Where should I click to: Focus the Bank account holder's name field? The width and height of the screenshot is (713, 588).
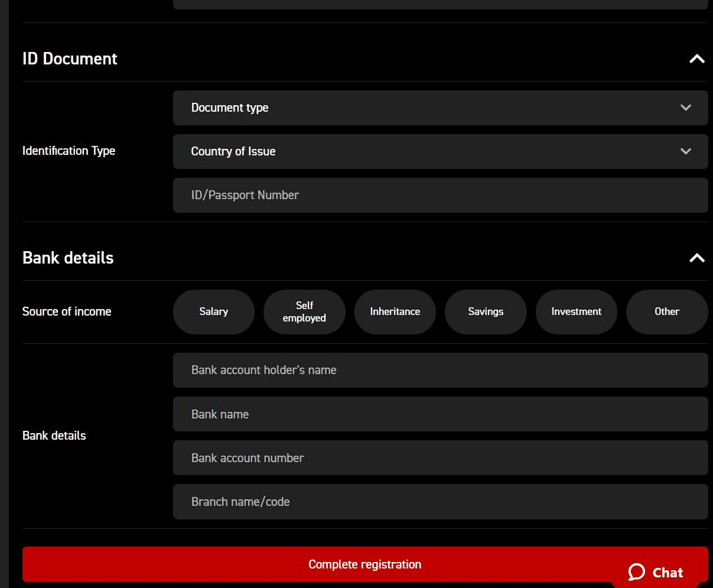(x=440, y=370)
